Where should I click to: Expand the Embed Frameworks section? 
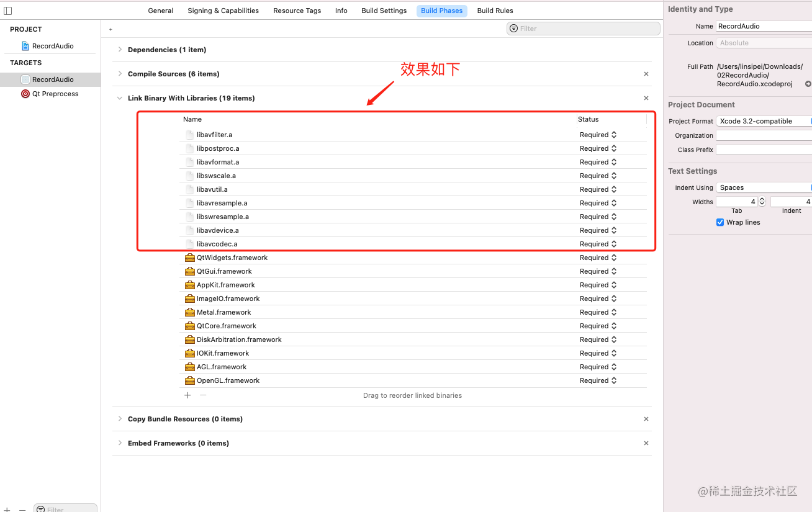pos(120,443)
